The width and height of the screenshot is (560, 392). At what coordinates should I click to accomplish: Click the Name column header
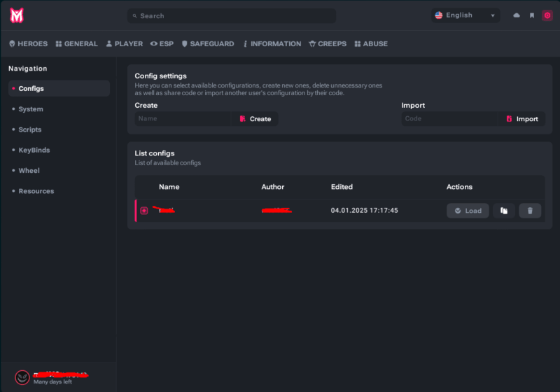[x=169, y=187]
